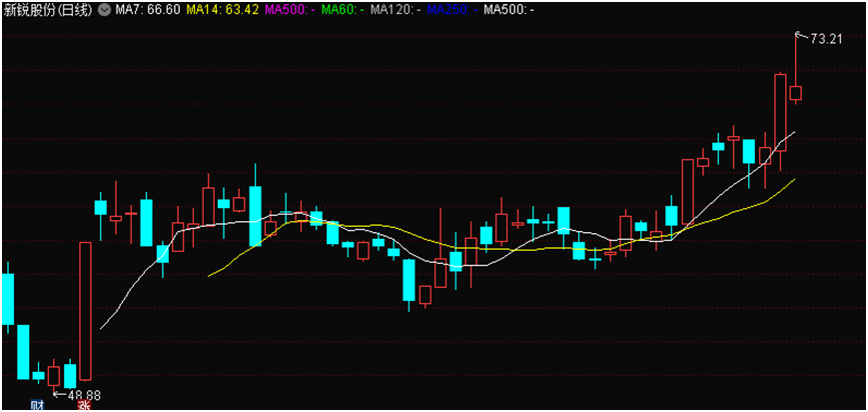Viewport: 868px width, 412px height.
Task: Click the arrow pointing to the 48.88 low
Action: click(x=60, y=394)
